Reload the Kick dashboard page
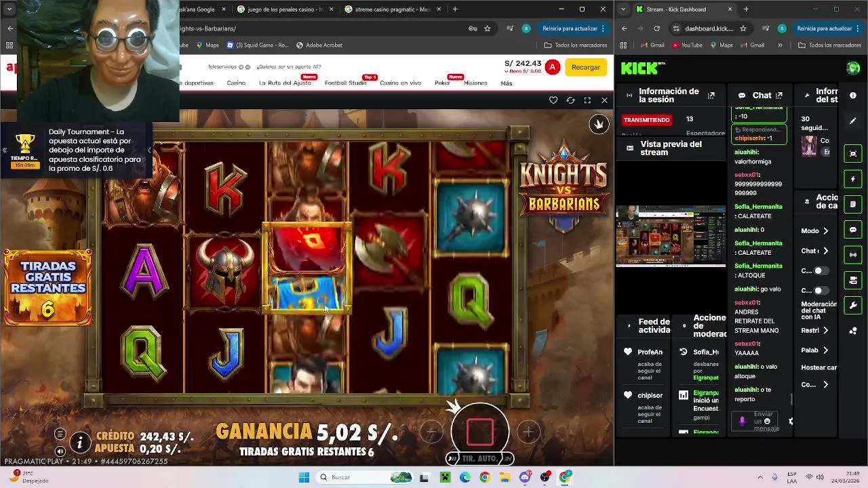868x488 pixels. 656,28
